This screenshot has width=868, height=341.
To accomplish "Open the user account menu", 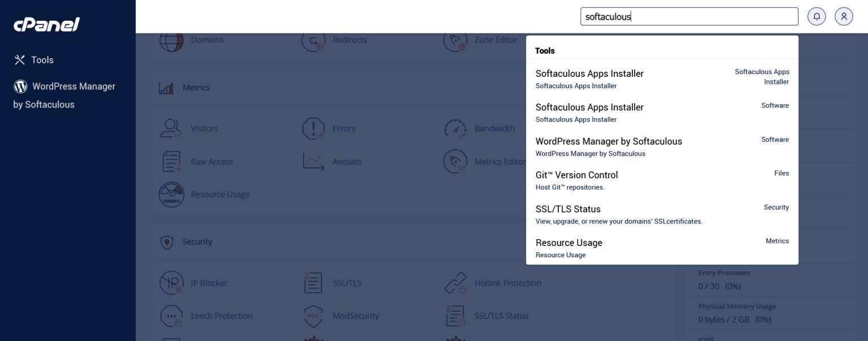I will click(844, 16).
